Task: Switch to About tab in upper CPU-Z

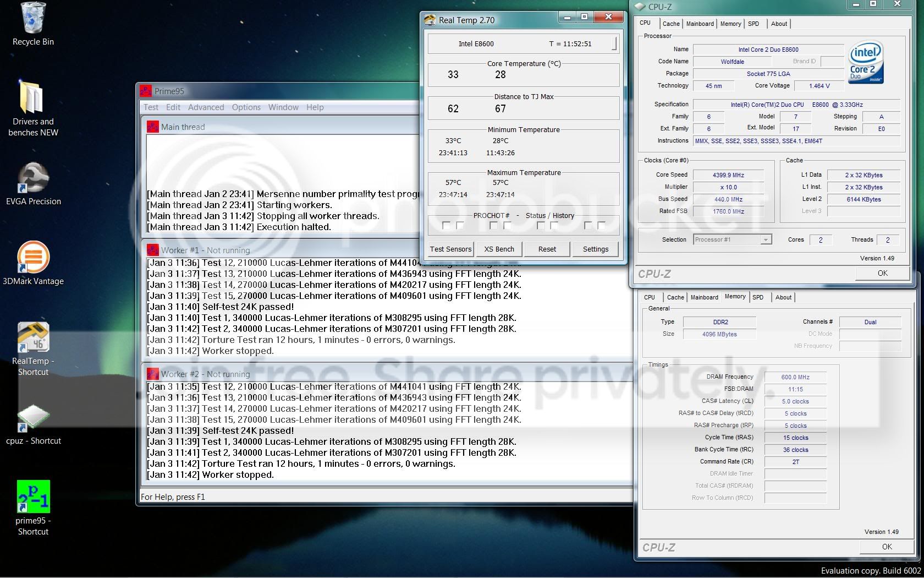Action: (x=779, y=24)
